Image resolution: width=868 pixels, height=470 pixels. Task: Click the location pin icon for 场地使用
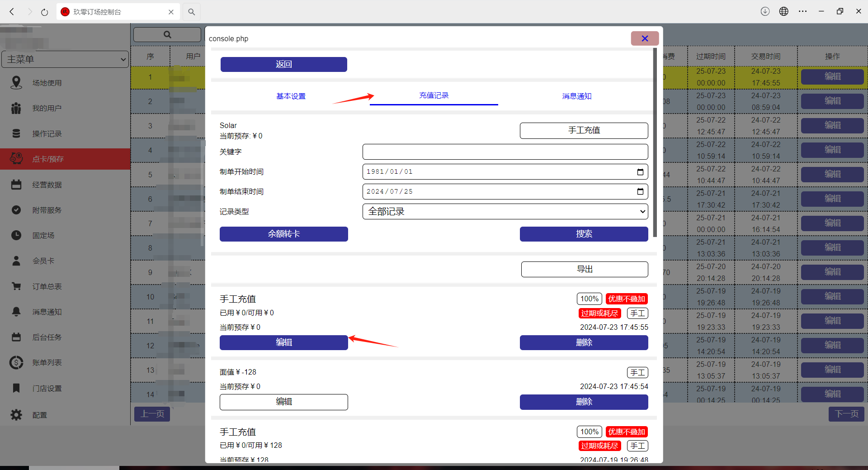click(x=16, y=83)
